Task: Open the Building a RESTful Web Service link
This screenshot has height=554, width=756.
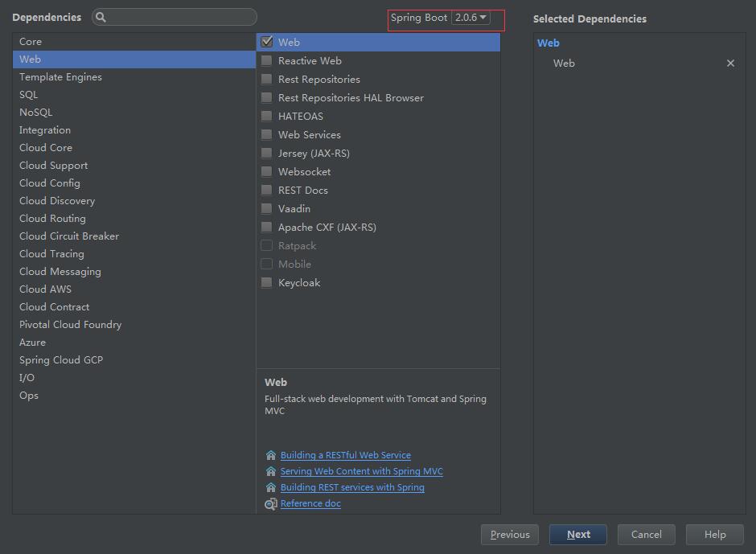Action: pyautogui.click(x=346, y=455)
